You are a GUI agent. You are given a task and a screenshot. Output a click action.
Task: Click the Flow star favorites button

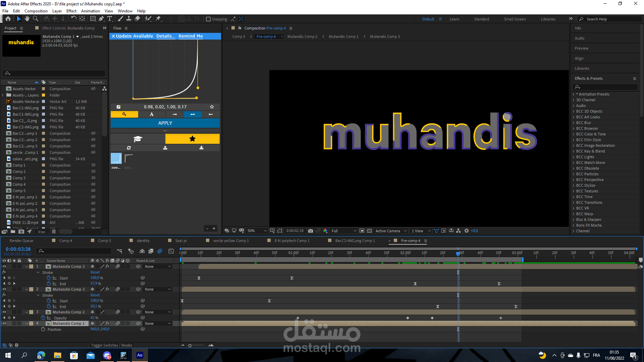[192, 139]
